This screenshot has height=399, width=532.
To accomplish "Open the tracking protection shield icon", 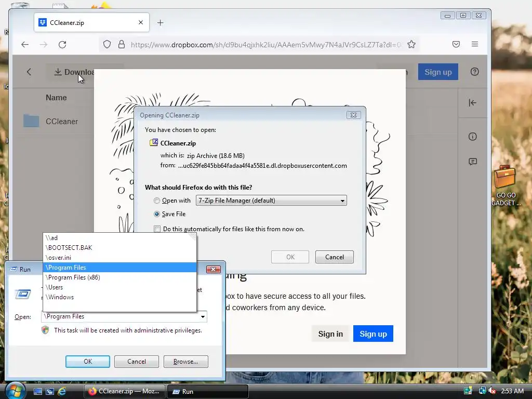I will (x=107, y=45).
